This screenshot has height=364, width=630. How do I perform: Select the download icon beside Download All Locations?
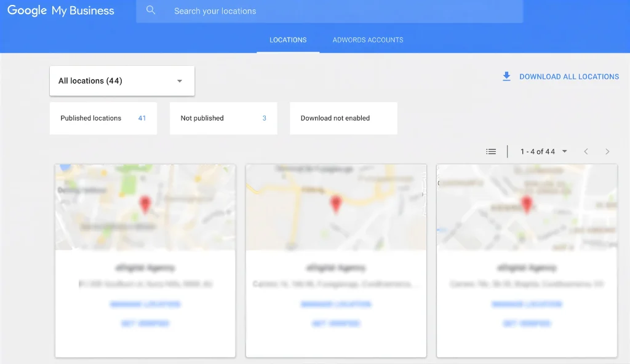(506, 76)
